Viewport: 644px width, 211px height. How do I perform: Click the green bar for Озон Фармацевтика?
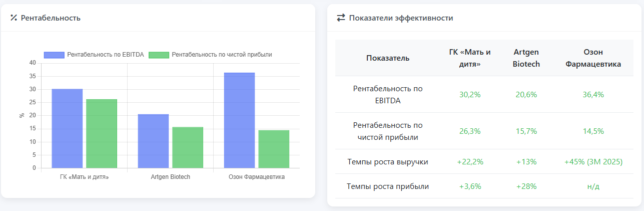(274, 149)
